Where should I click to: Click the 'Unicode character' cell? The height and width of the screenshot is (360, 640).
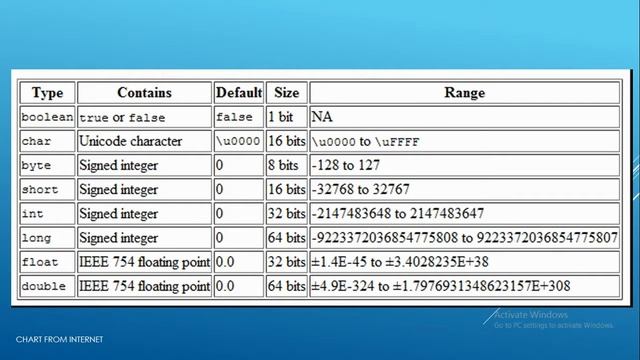(x=144, y=141)
